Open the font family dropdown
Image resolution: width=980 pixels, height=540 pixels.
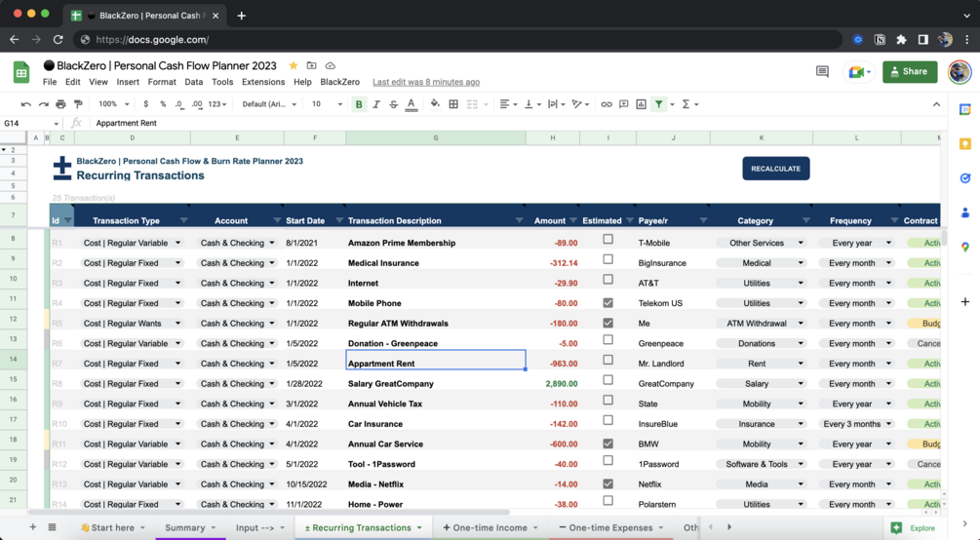(269, 104)
